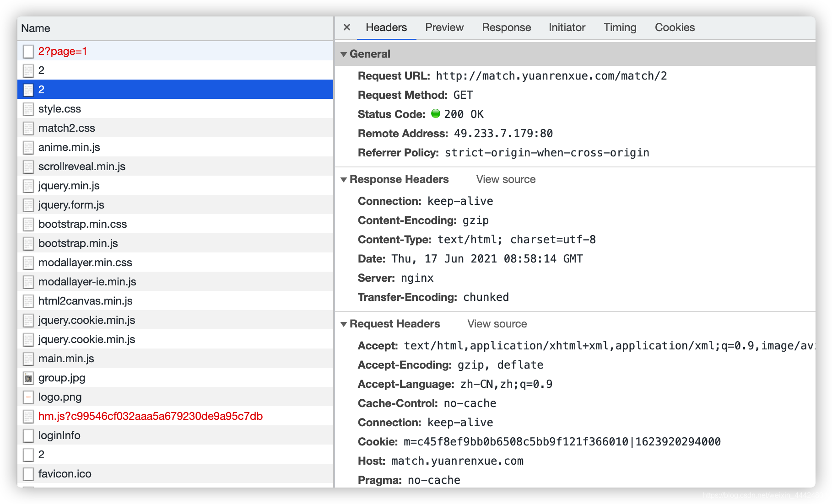832x504 pixels.
Task: Switch to the Headers tab
Action: click(x=386, y=27)
